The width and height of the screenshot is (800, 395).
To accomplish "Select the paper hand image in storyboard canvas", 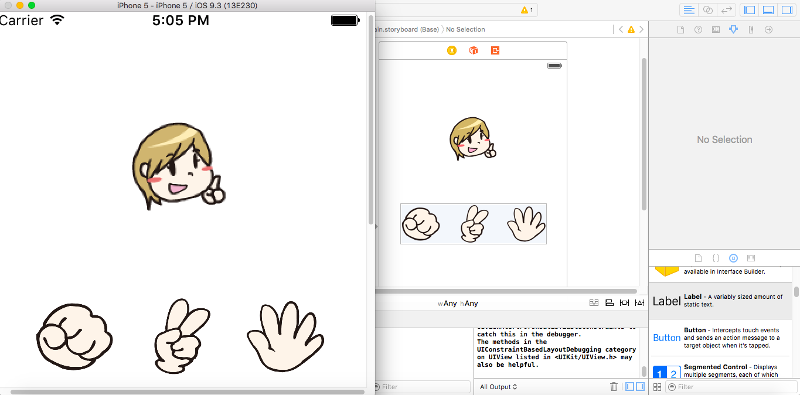I will point(527,224).
